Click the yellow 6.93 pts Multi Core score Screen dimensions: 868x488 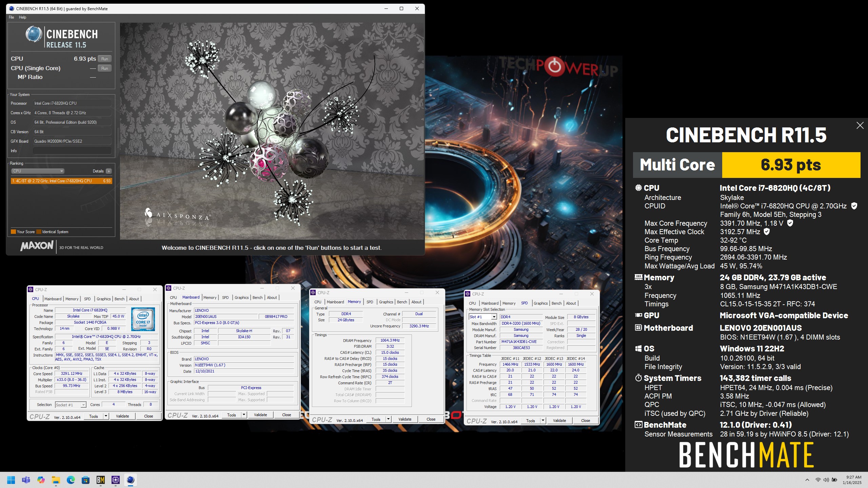tap(791, 165)
